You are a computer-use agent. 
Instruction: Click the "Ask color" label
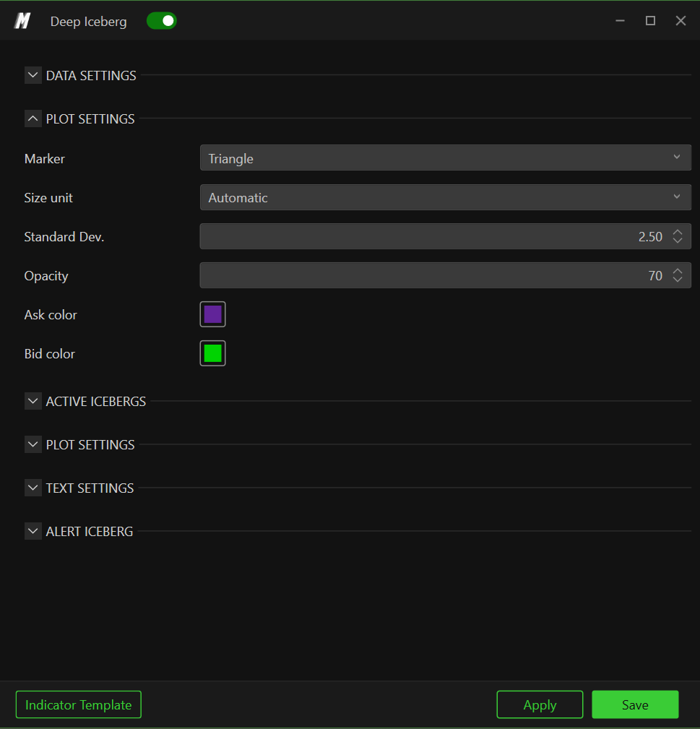[51, 315]
